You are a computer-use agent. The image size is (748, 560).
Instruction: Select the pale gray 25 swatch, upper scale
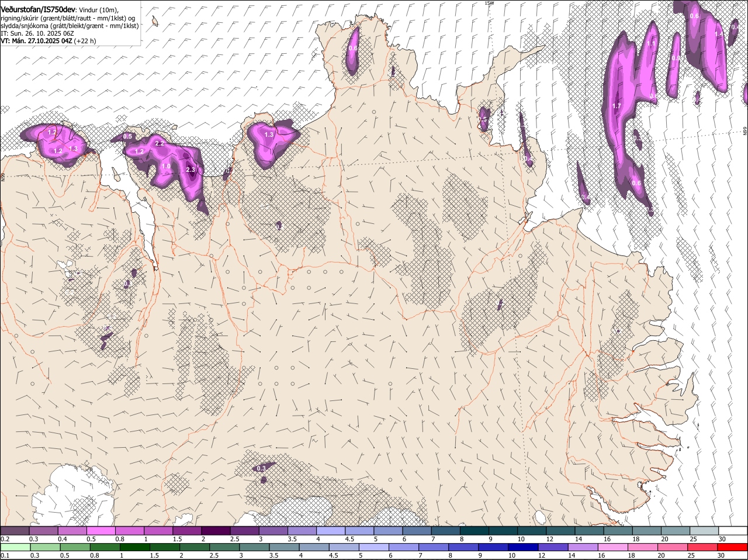point(704,531)
